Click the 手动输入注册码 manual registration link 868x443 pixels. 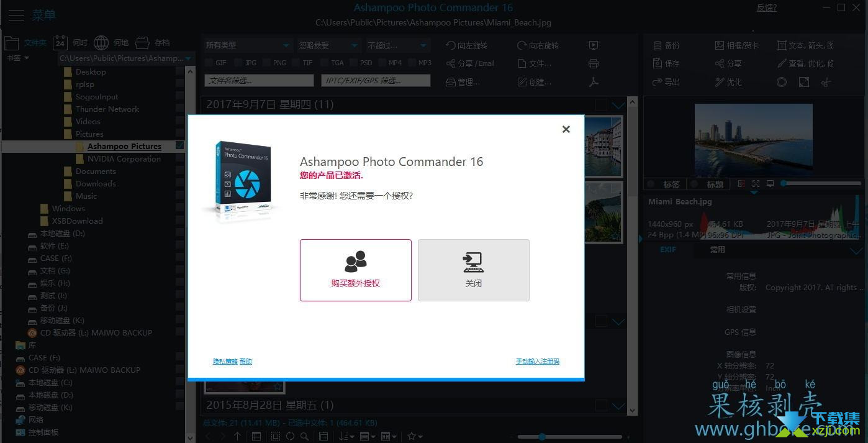click(538, 361)
